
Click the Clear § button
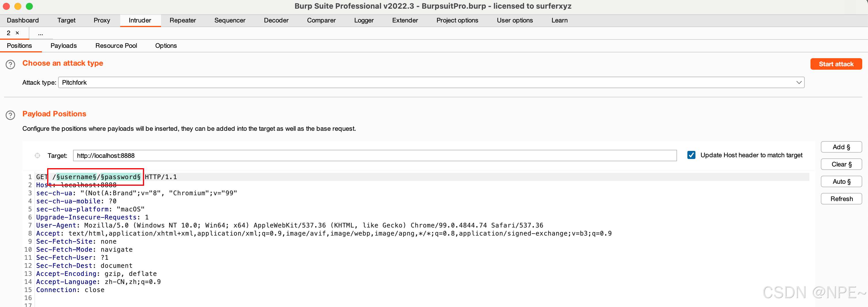(x=841, y=164)
